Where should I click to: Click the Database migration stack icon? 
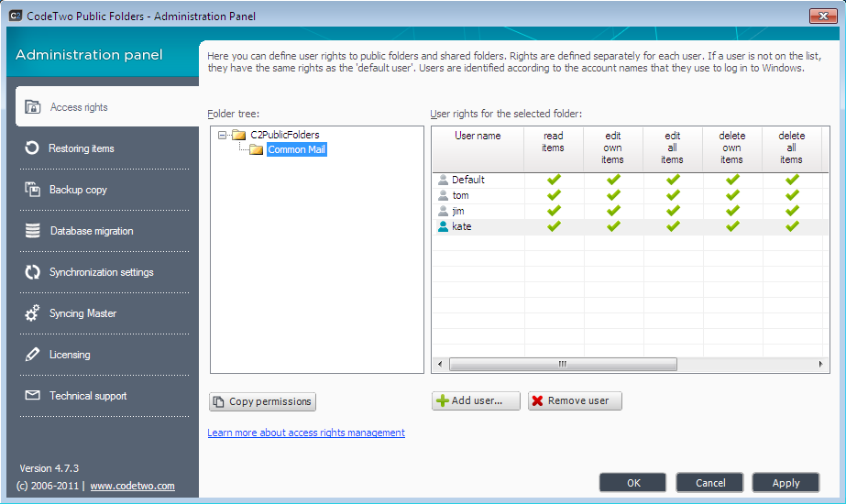click(x=32, y=230)
